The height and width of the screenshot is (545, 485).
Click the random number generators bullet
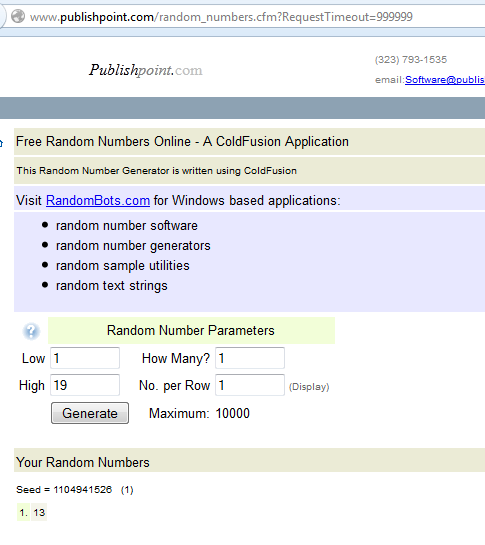(x=133, y=246)
